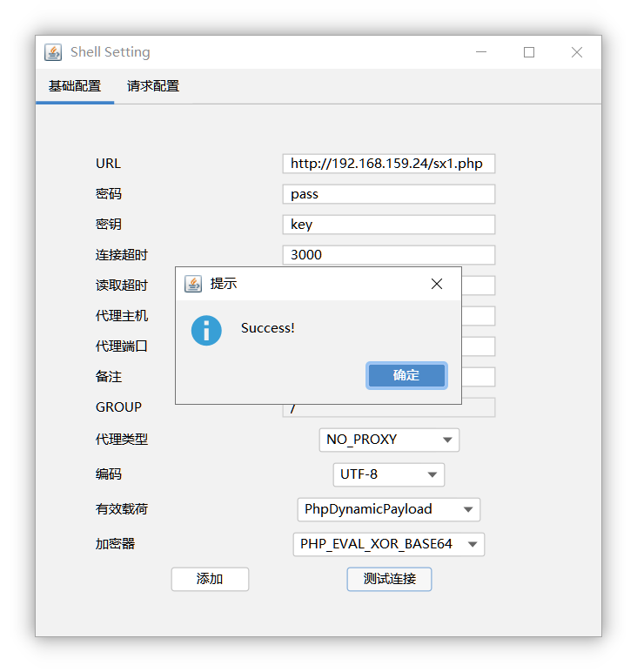The width and height of the screenshot is (637, 672).
Task: Close the Shell Setting window
Action: [x=577, y=52]
